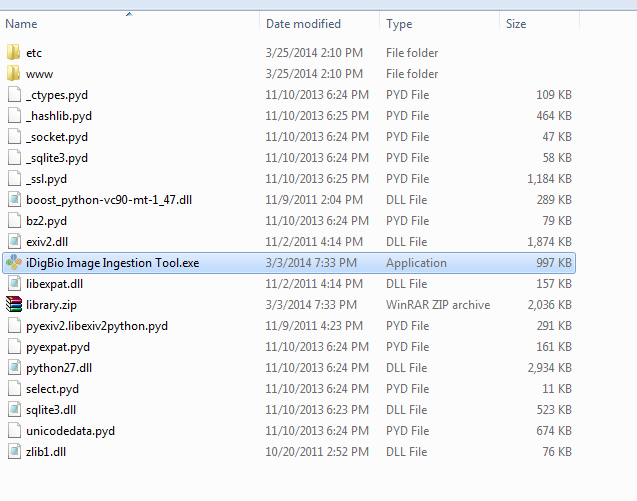
Task: Click the exiv2.dll file icon
Action: pyautogui.click(x=13, y=242)
